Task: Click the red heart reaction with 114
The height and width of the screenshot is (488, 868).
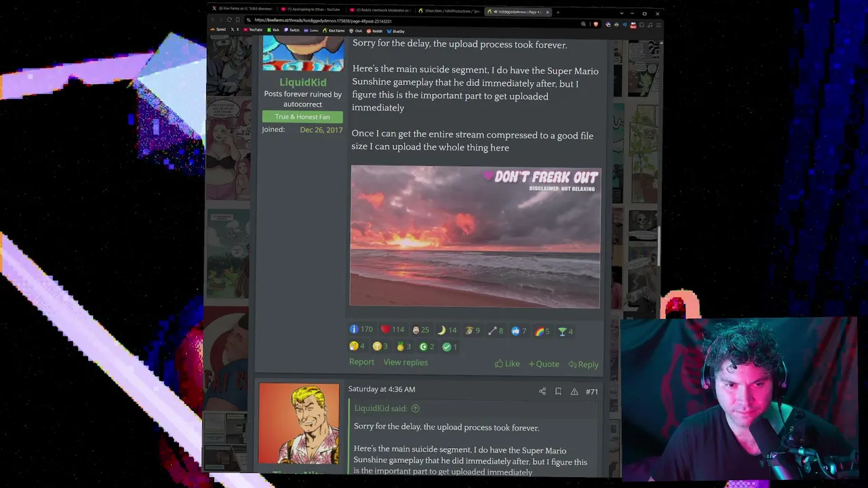Action: 393,329
